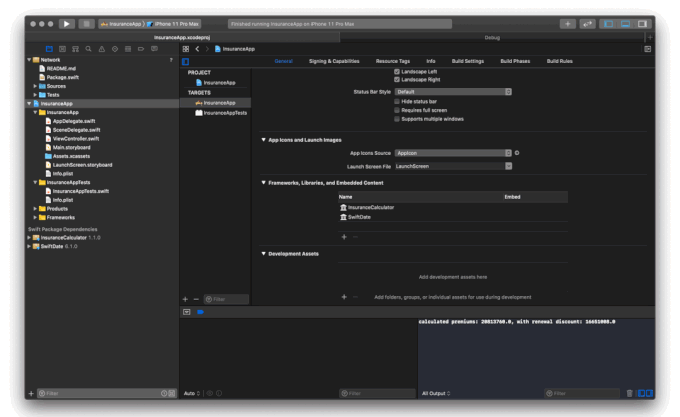Open the Library plus button in toolbar
Viewport: 680px width, 417px height.
567,24
